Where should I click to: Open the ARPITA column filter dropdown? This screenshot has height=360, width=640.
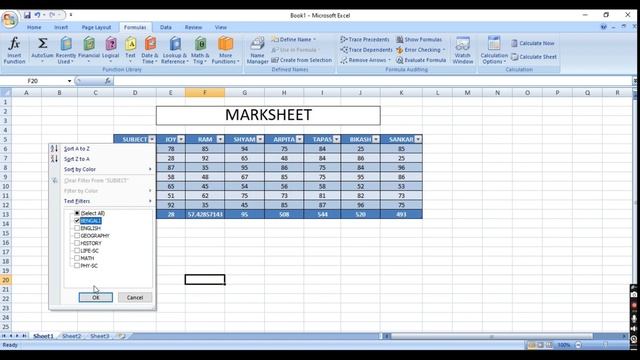pyautogui.click(x=300, y=139)
